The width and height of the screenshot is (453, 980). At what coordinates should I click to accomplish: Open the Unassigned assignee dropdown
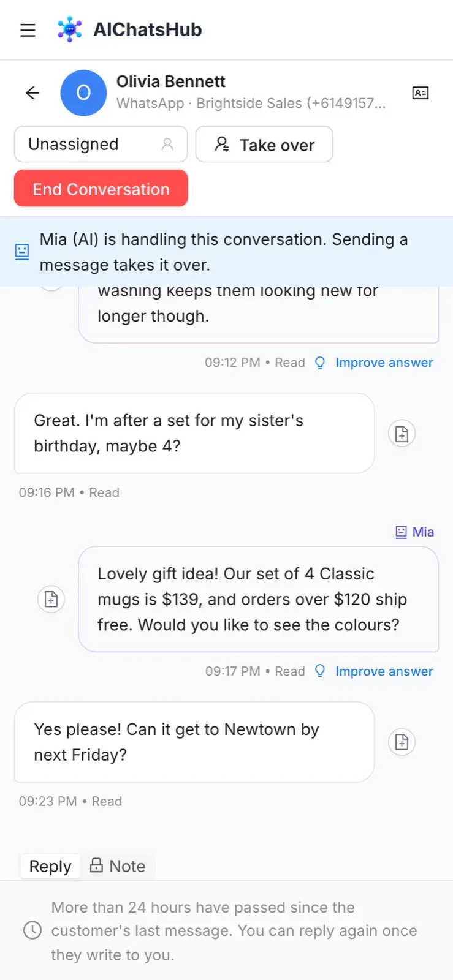click(x=101, y=144)
